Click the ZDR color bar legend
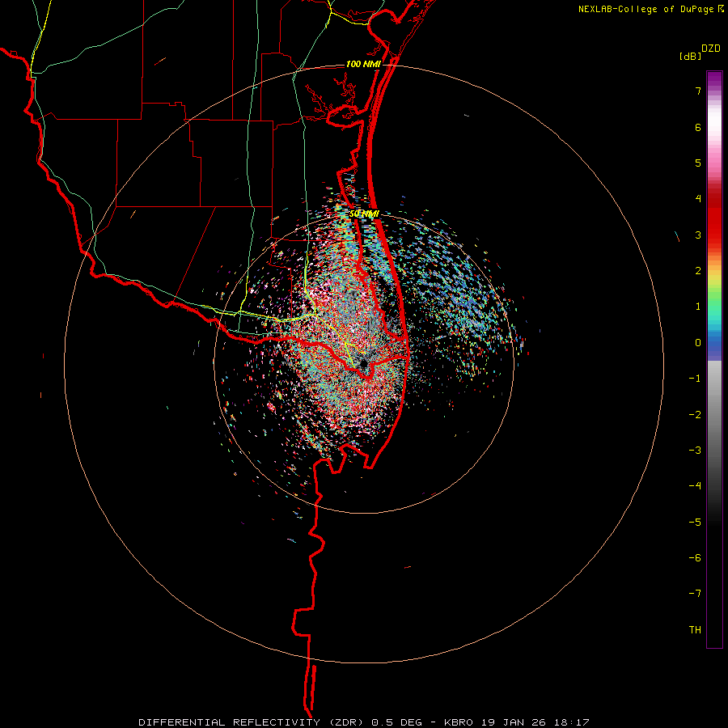Image resolution: width=728 pixels, height=728 pixels. pyautogui.click(x=714, y=359)
